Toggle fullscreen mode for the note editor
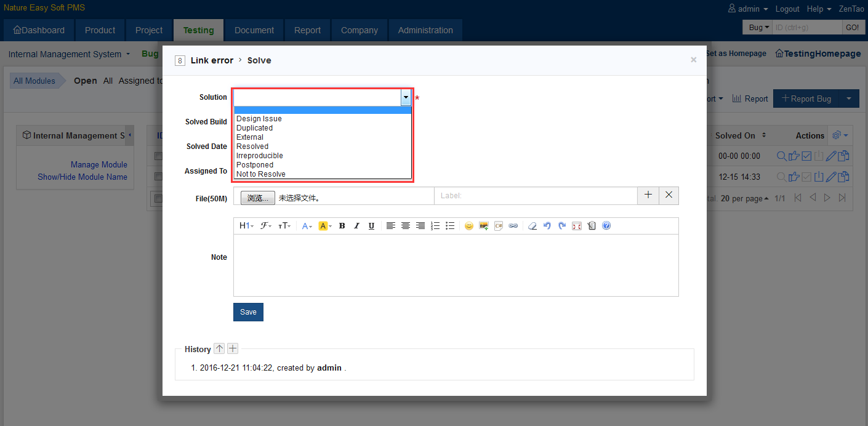This screenshot has height=426, width=868. [x=577, y=226]
